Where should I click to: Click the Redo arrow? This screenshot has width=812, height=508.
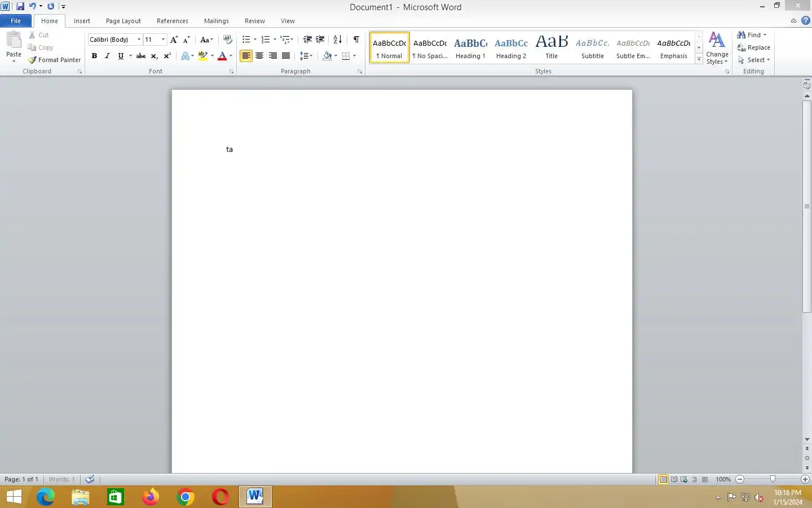tap(51, 6)
